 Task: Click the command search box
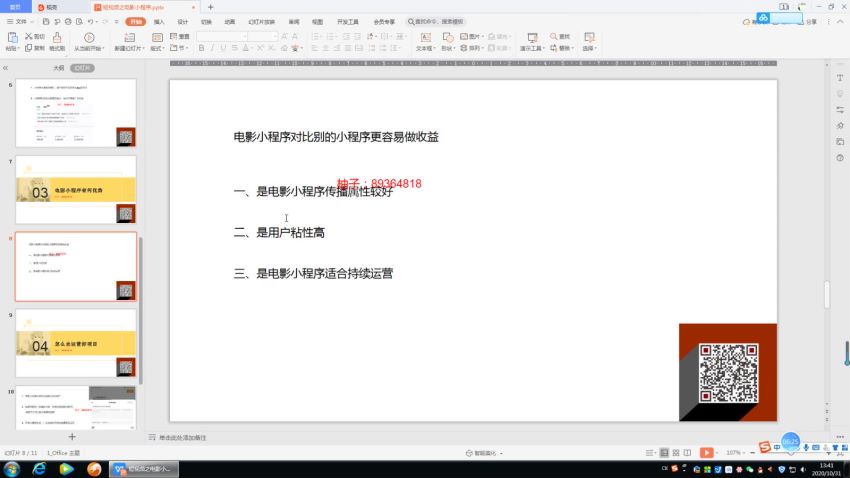[437, 22]
